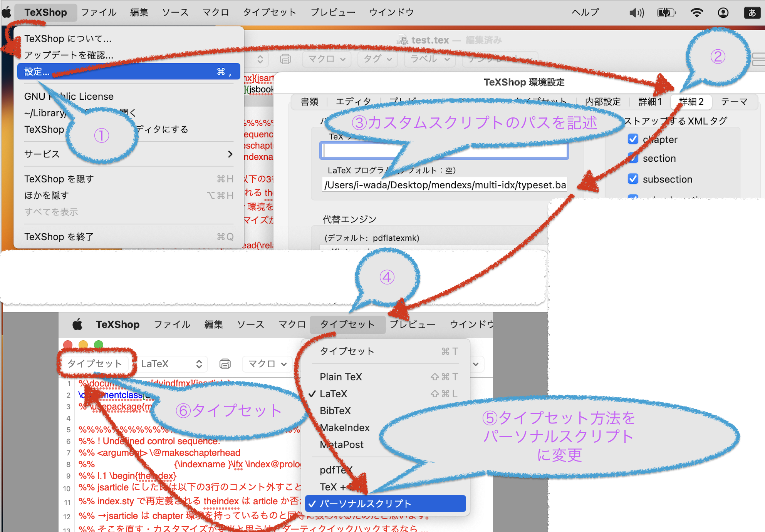
Task: Click the タイプセット toolbar button
Action: [95, 364]
